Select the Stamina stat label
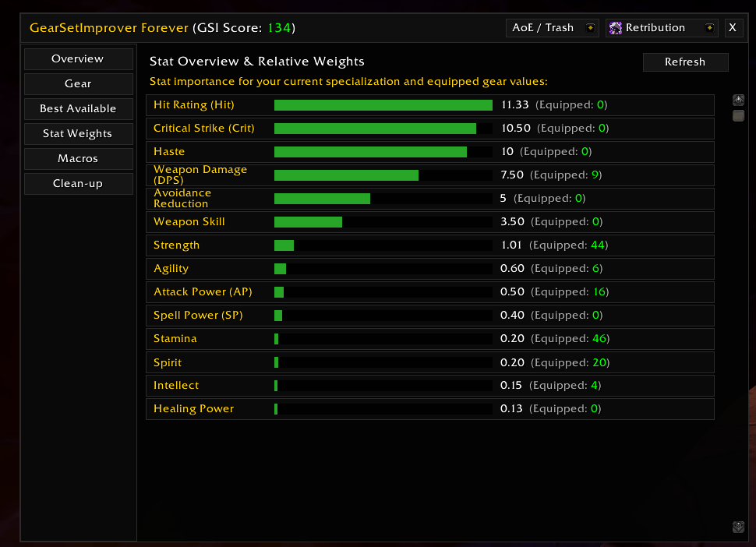The width and height of the screenshot is (756, 547). 175,339
